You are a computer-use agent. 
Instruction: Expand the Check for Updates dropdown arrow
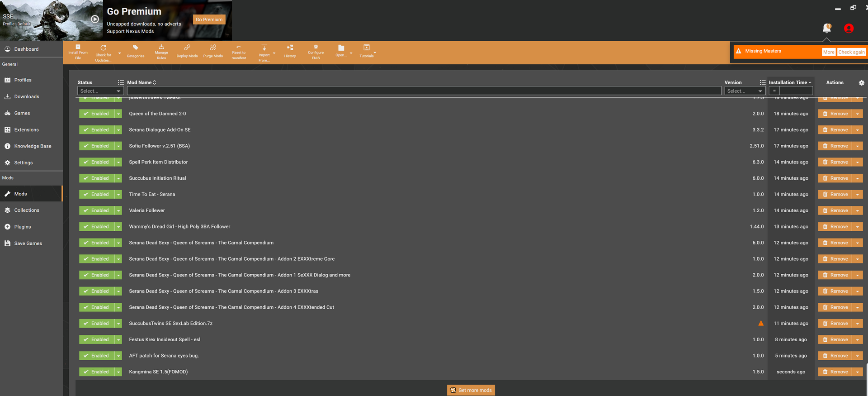119,53
